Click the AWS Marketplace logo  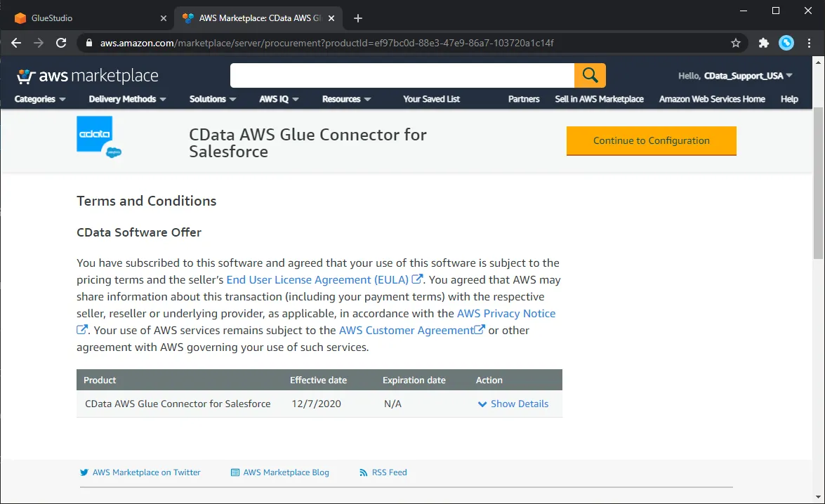pyautogui.click(x=87, y=75)
